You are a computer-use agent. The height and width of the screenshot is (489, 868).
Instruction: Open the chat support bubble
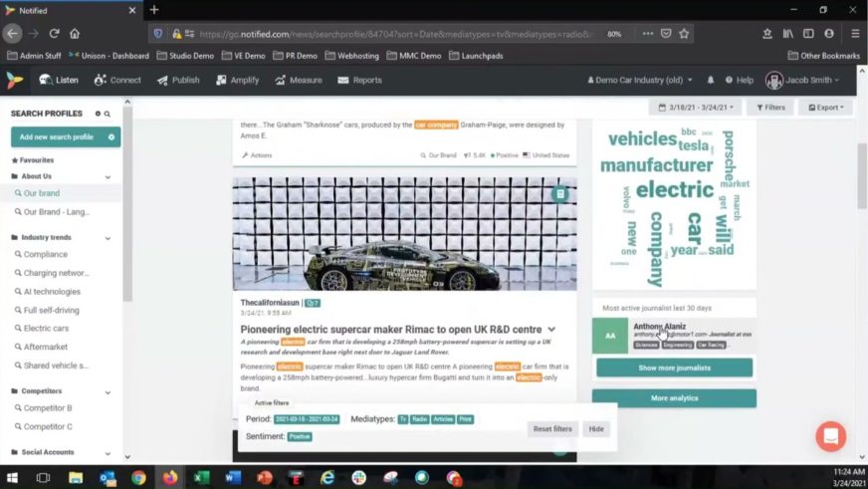[830, 436]
